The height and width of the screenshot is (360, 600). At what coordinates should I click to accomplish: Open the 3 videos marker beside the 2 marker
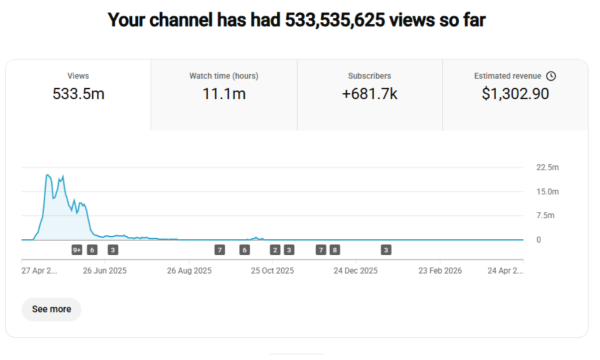click(x=289, y=250)
